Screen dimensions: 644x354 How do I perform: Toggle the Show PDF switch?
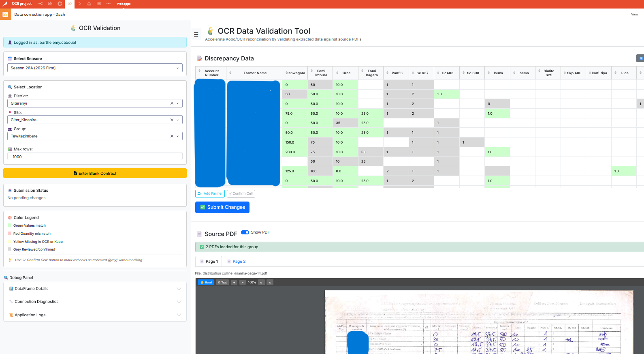point(245,232)
